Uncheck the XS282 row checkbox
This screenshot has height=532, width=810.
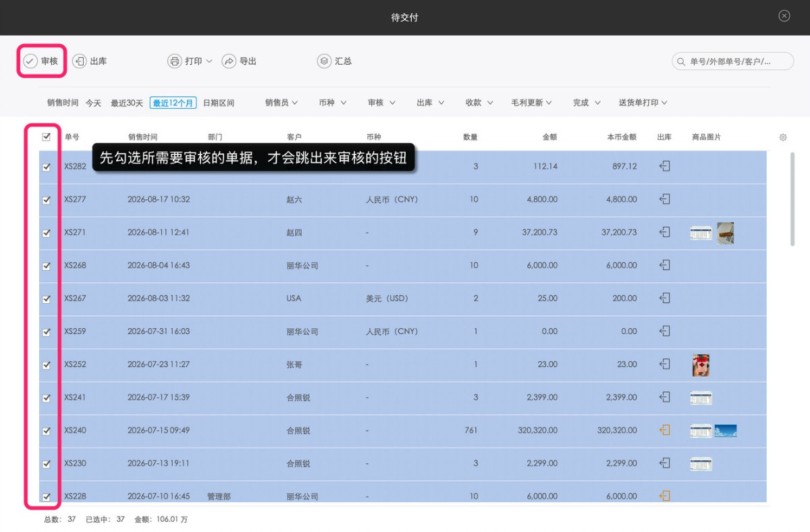pos(47,167)
